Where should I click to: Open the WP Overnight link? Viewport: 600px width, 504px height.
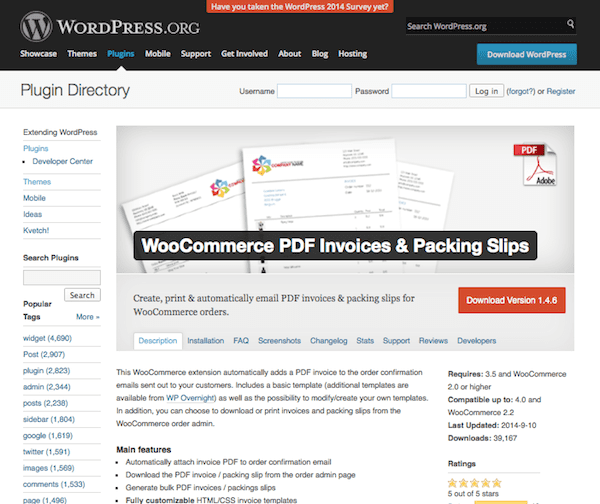tap(190, 398)
